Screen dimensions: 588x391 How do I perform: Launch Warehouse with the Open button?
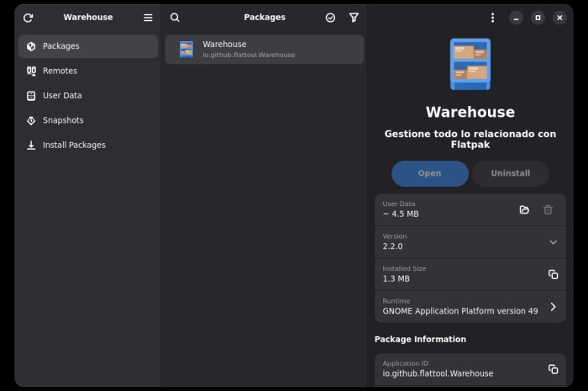click(x=430, y=173)
